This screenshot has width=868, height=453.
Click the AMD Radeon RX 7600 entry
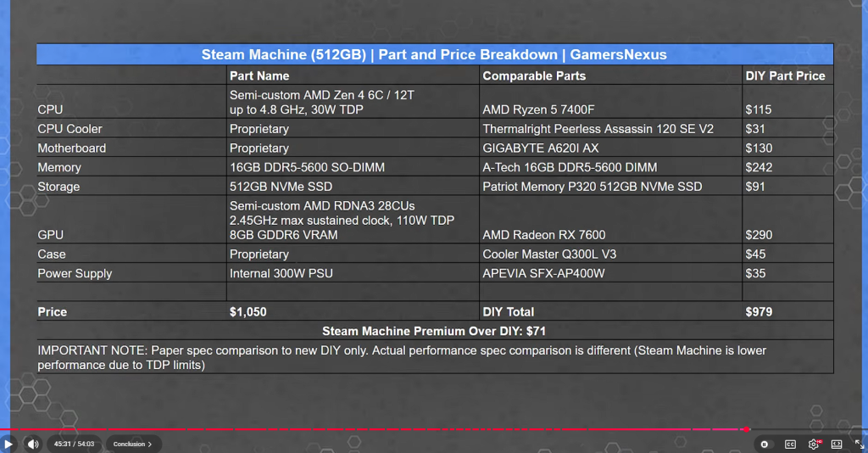point(543,235)
